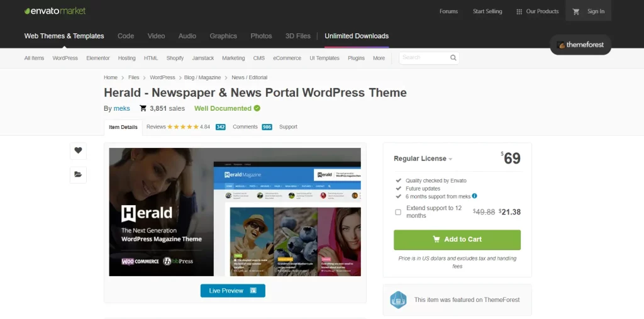Click the 342 reviews count badge
The image size is (644, 319).
tap(221, 127)
